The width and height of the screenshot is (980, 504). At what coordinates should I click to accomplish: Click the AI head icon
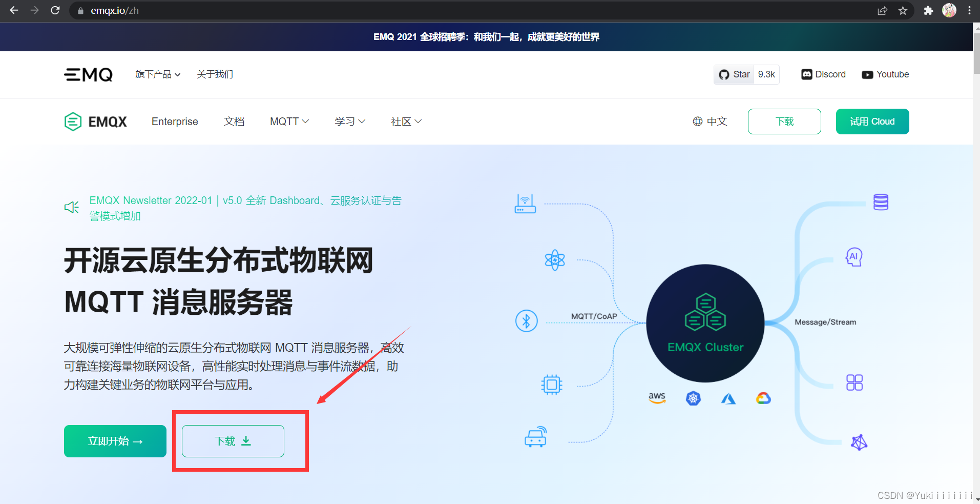point(854,257)
